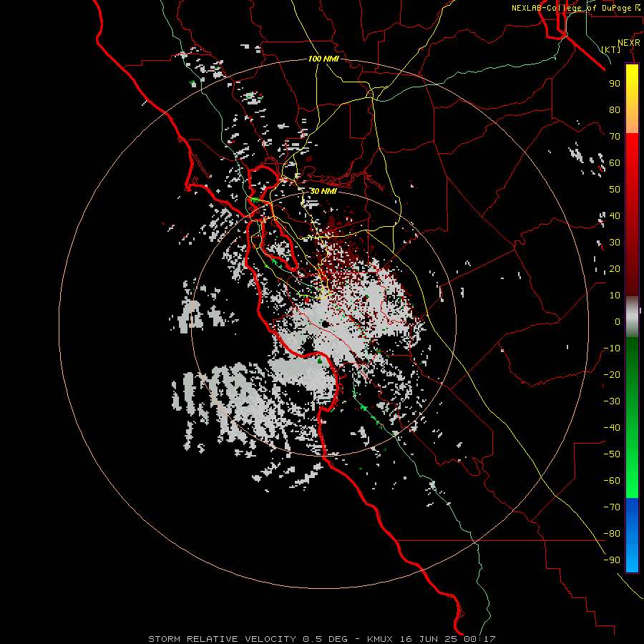Viewport: 644px width, 644px height.
Task: Click the -80 scale value
Action: tap(612, 534)
